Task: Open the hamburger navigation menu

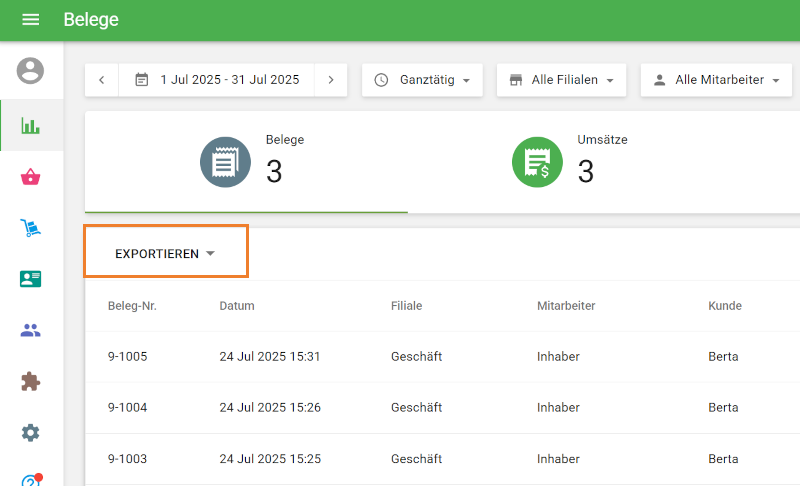Action: click(30, 20)
